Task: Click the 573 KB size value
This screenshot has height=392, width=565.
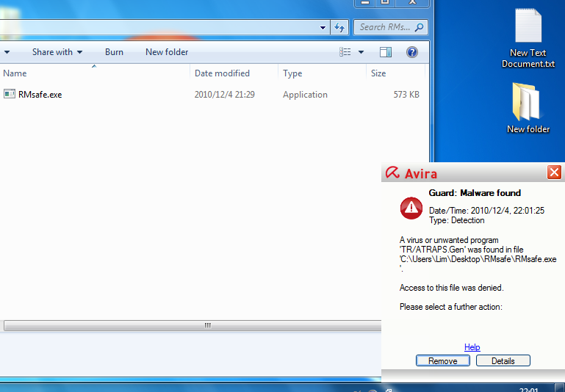Action: point(406,94)
